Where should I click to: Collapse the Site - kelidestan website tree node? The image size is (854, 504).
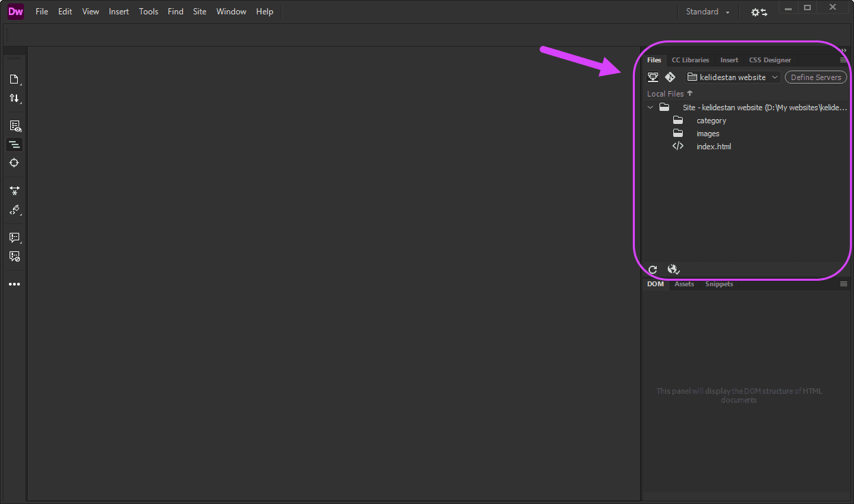point(651,108)
